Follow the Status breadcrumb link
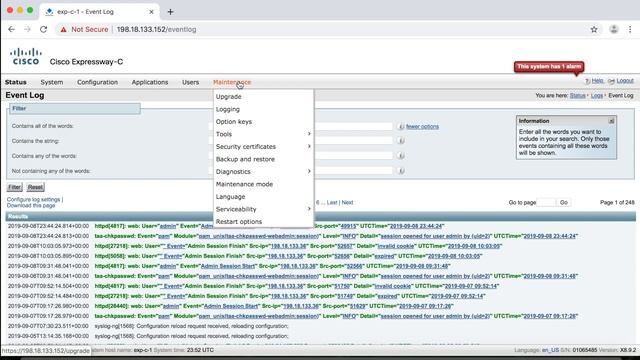Image resolution: width=640 pixels, height=360 pixels. (578, 96)
